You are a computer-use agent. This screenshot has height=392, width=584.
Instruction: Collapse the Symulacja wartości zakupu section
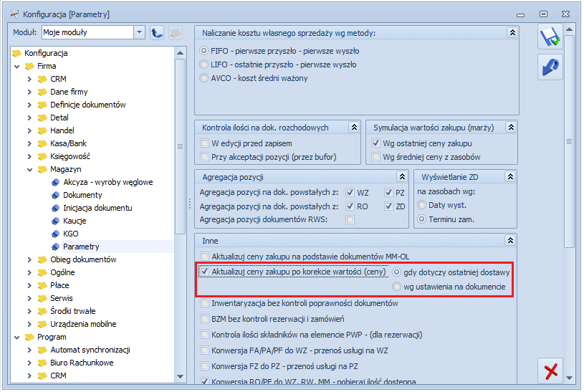point(511,128)
